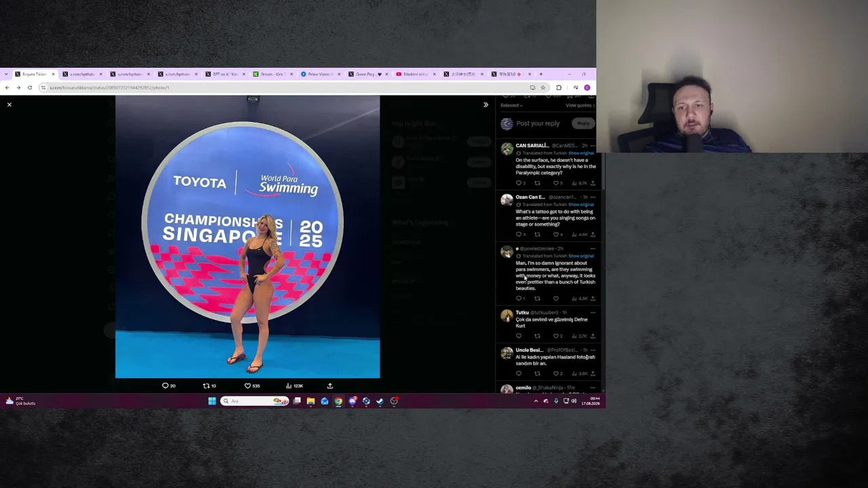Show original for @powiedzeniee's translated reply
868x488 pixels.
581,256
